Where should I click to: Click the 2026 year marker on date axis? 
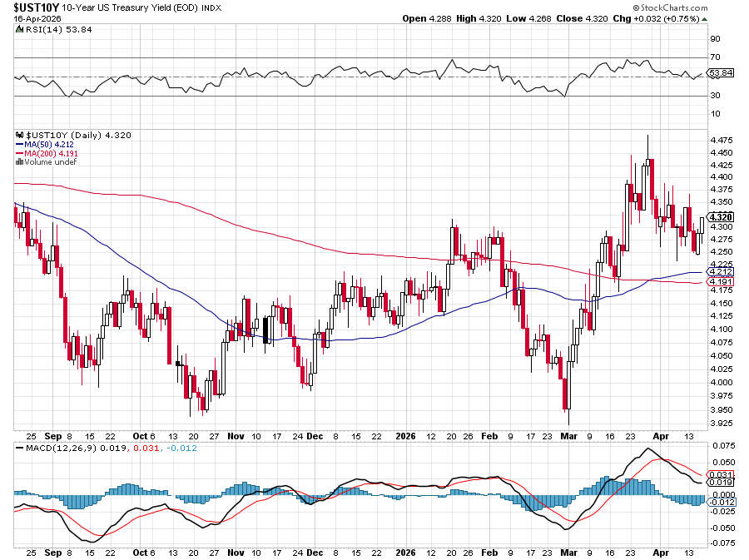(x=407, y=435)
